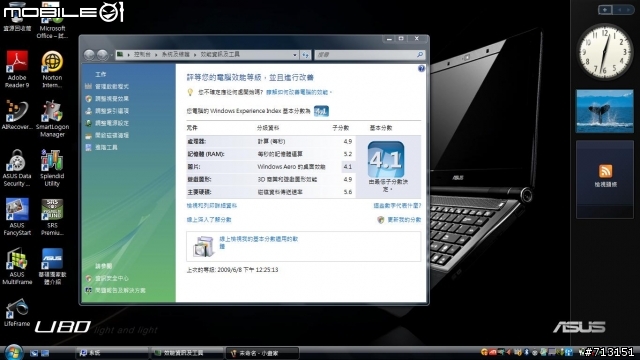
Task: Click 效能資訊及工具 breadcrumb segment
Action: 220,54
